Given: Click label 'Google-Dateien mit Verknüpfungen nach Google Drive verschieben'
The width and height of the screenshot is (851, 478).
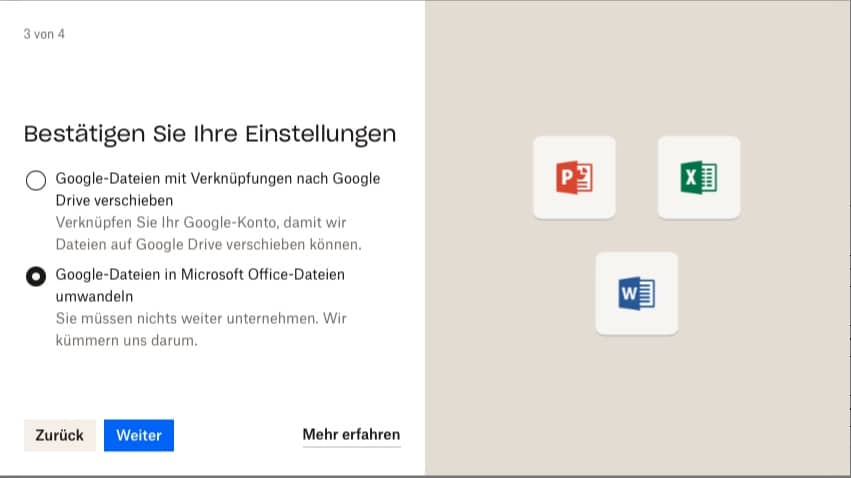Looking at the screenshot, I should tap(217, 187).
